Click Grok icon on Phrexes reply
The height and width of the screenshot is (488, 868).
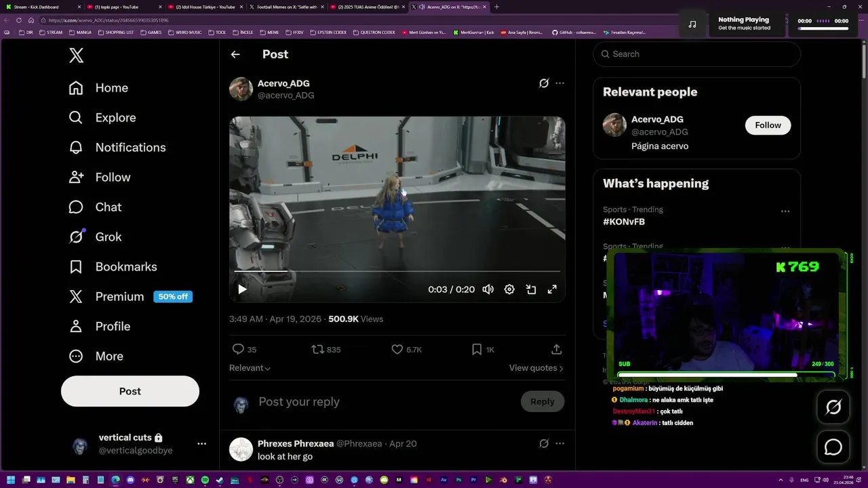[544, 444]
